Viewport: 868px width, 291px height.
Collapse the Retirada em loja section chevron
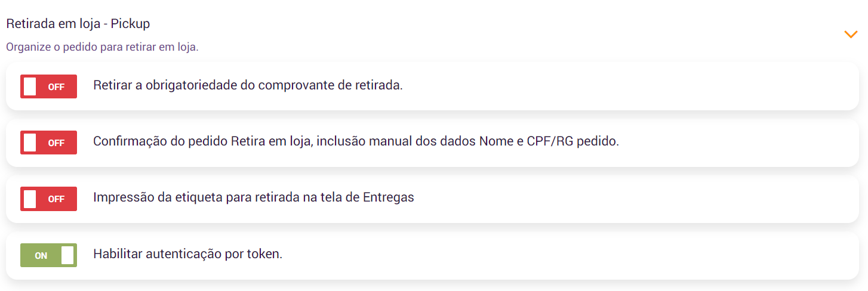tap(851, 35)
